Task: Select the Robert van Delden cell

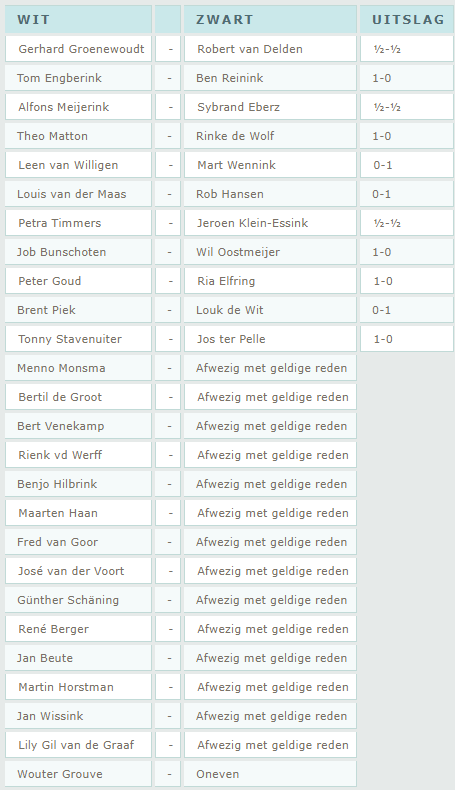Action: (270, 49)
